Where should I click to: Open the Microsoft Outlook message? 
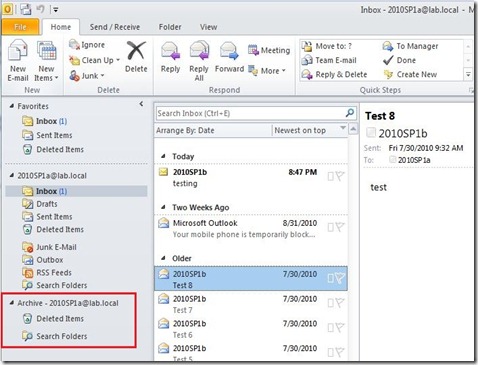coord(251,229)
